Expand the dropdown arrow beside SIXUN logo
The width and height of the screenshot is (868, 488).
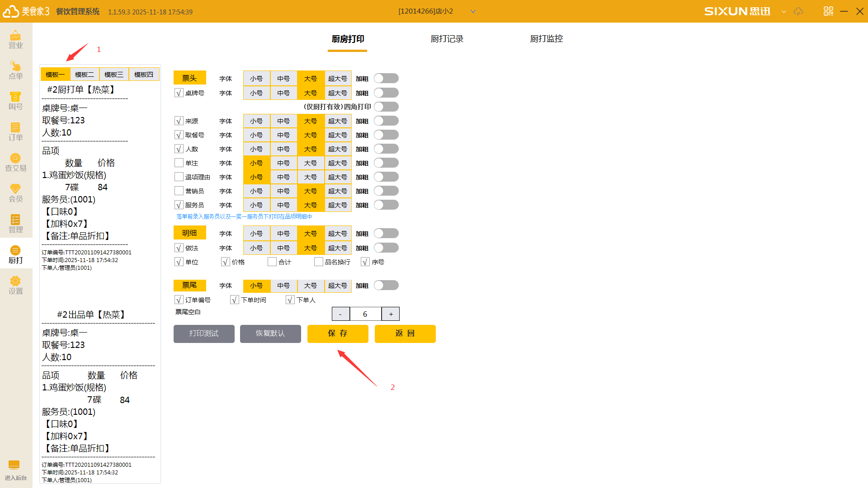click(783, 11)
